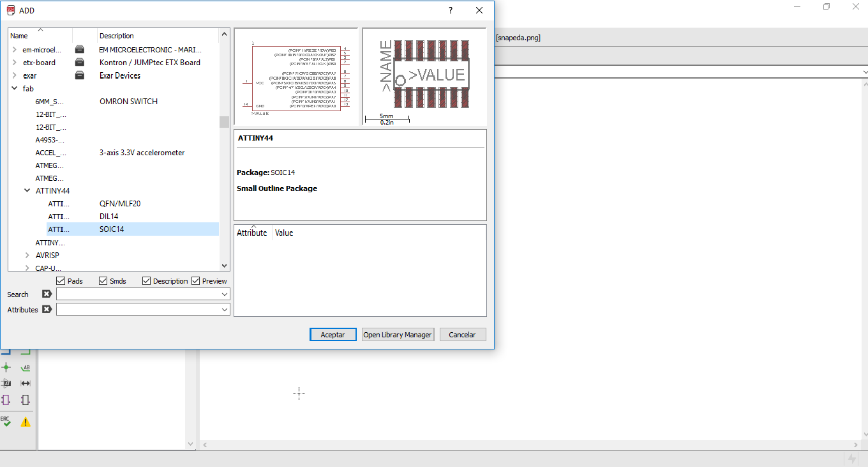Screen dimensions: 868x467
Task: Expand the CAP-U device node
Action: [x=27, y=268]
